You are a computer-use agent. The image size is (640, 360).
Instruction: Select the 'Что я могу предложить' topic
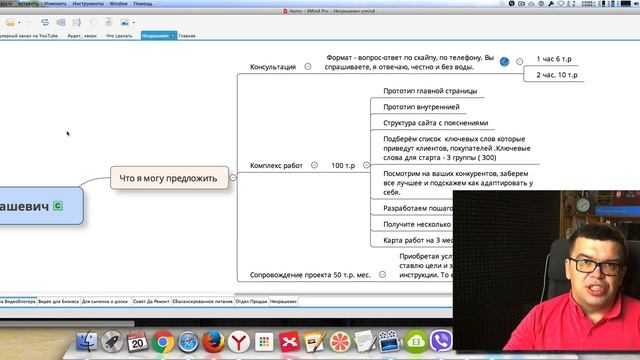point(169,178)
